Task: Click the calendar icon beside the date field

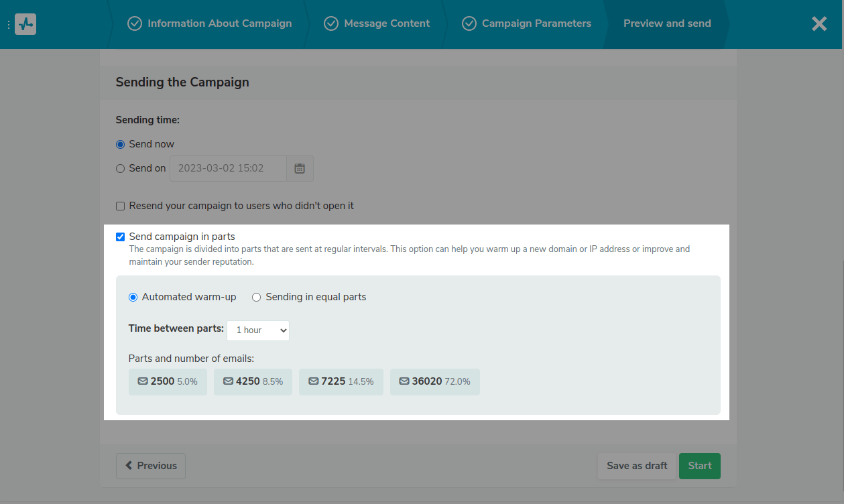Action: point(300,168)
